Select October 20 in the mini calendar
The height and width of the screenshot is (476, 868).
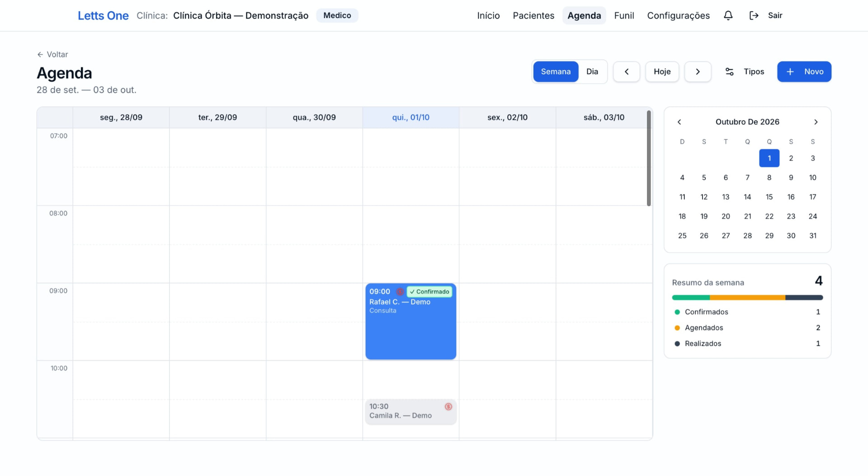pos(726,217)
